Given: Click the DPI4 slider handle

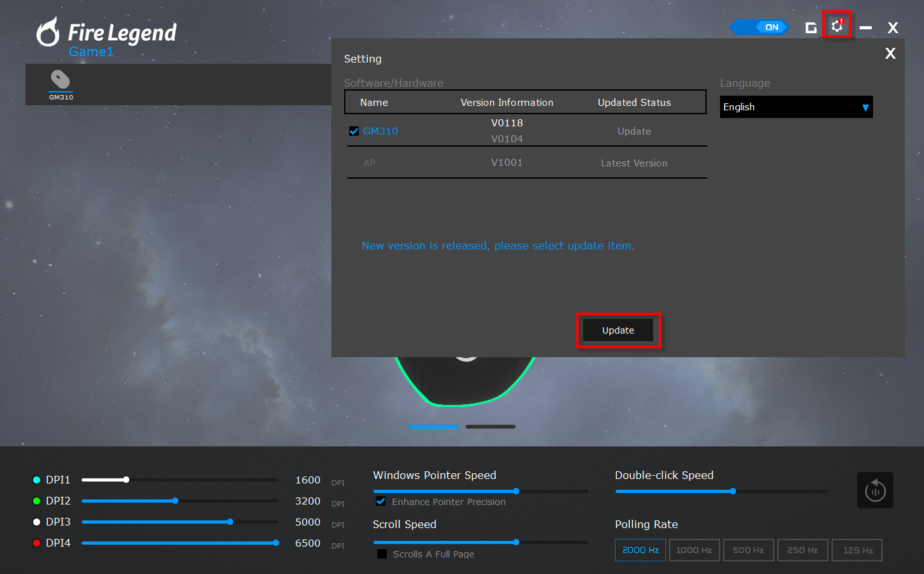Looking at the screenshot, I should point(276,543).
